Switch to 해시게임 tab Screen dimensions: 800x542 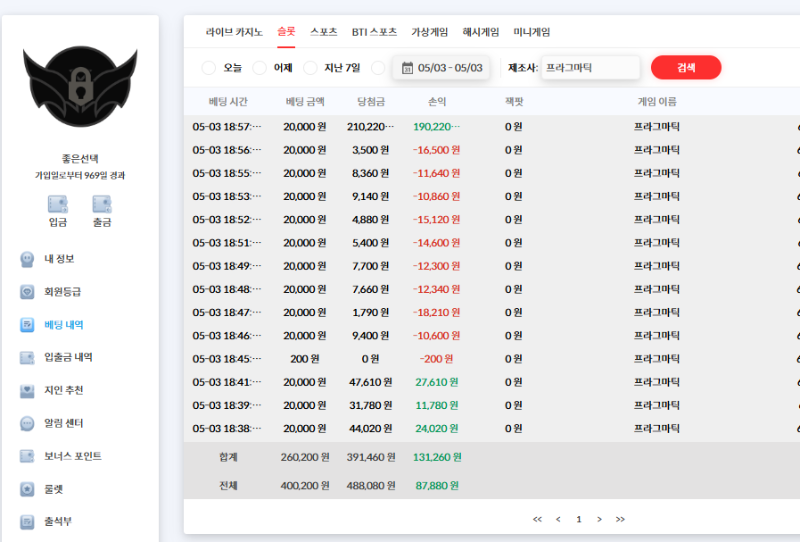(481, 32)
